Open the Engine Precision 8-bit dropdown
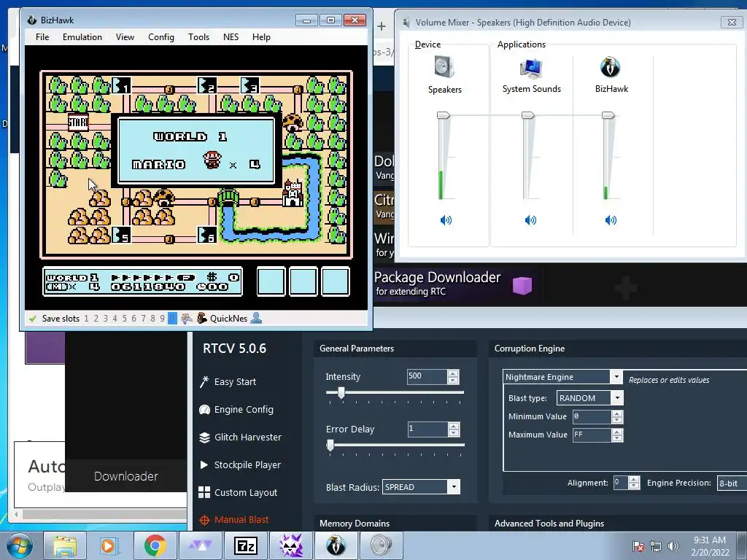This screenshot has height=560, width=747. (732, 483)
